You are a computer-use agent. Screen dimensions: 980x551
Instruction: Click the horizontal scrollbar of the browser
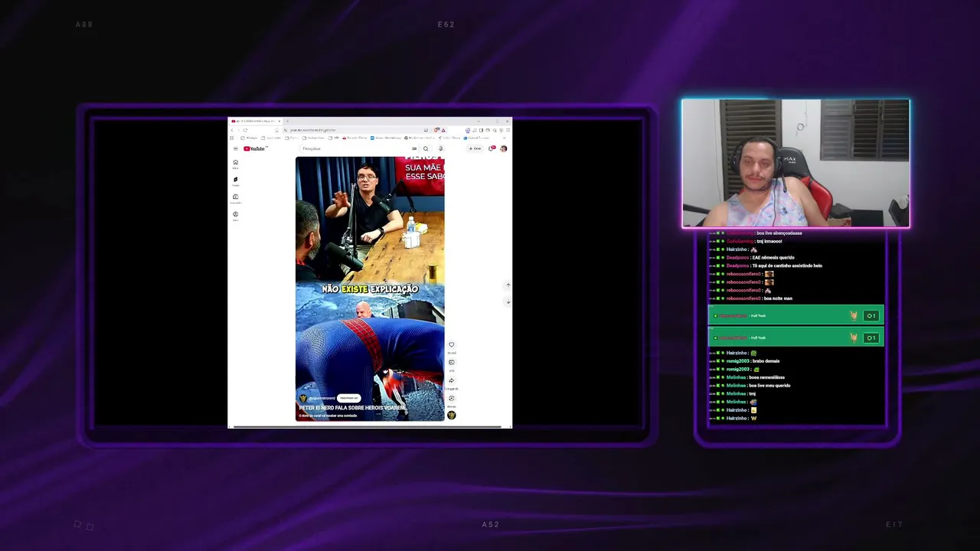(367, 427)
